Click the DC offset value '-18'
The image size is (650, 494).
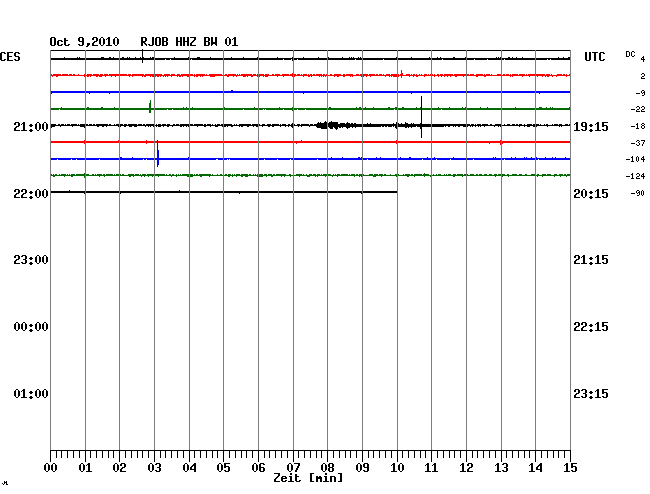coord(638,126)
